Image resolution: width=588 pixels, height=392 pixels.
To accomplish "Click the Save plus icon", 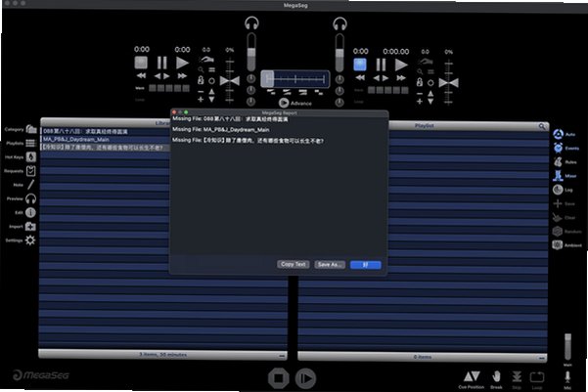I will pos(558,203).
